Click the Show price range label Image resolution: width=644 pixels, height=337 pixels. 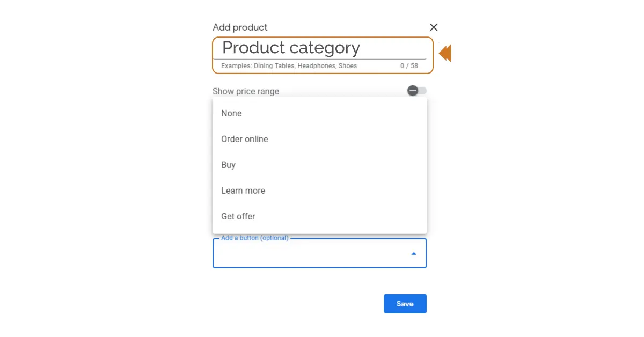[246, 91]
